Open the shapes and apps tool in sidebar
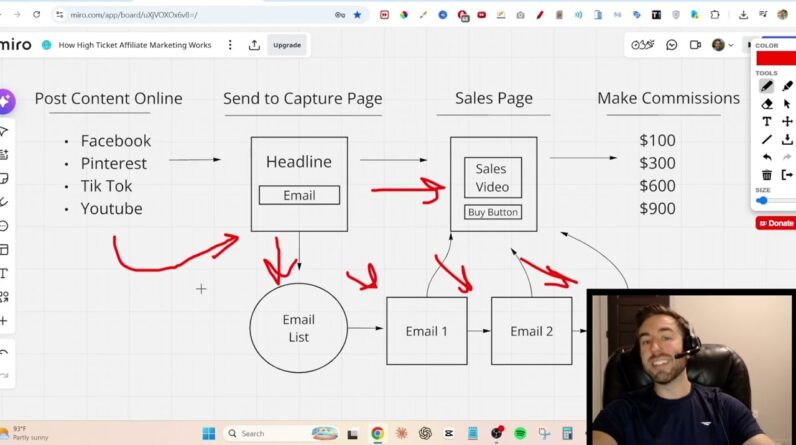The width and height of the screenshot is (796, 445). pyautogui.click(x=4, y=297)
